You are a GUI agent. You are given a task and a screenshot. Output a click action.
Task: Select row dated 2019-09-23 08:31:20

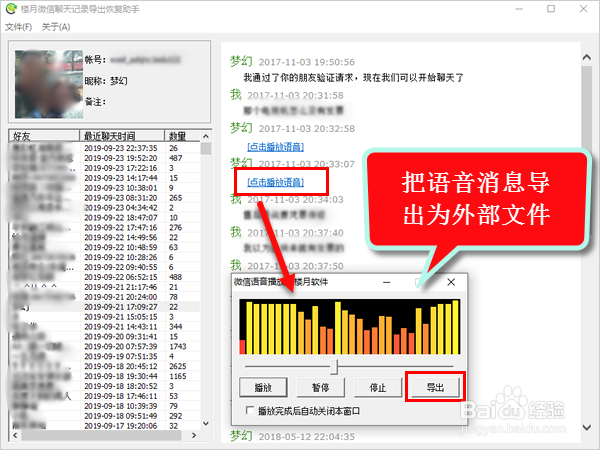tap(104, 198)
